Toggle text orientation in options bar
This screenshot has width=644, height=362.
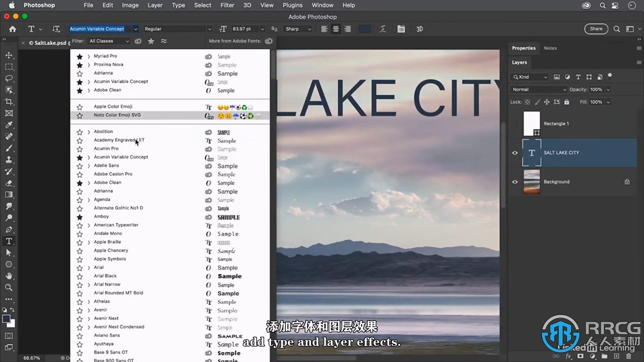click(56, 29)
